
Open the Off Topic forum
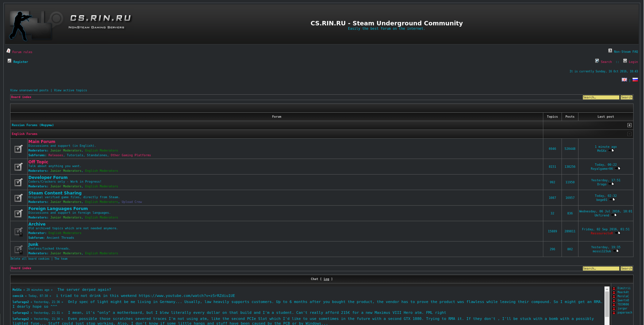point(38,162)
